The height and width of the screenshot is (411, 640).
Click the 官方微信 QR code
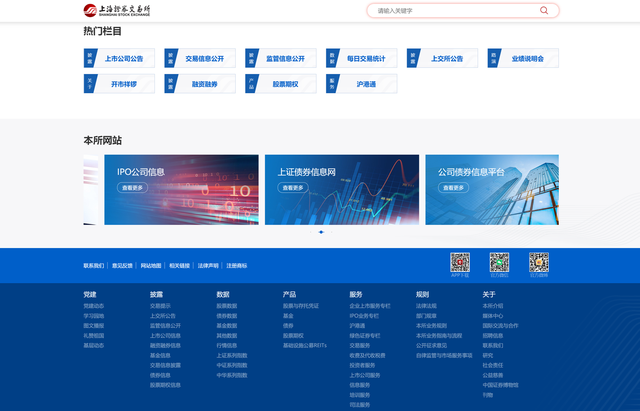point(499,262)
